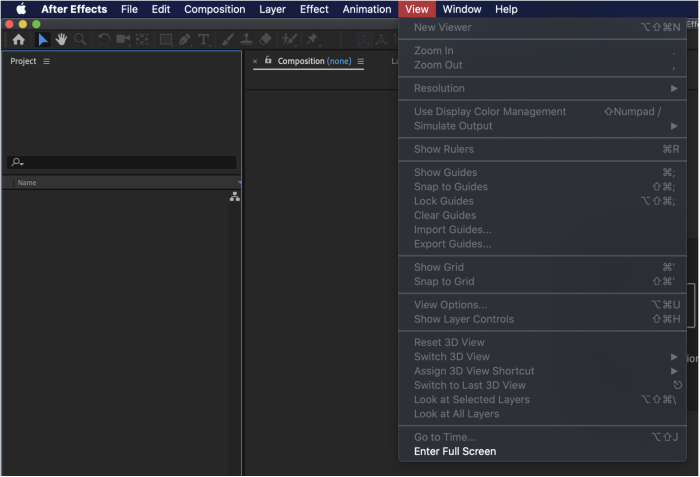Click Clear Guides menu entry

pos(542,215)
